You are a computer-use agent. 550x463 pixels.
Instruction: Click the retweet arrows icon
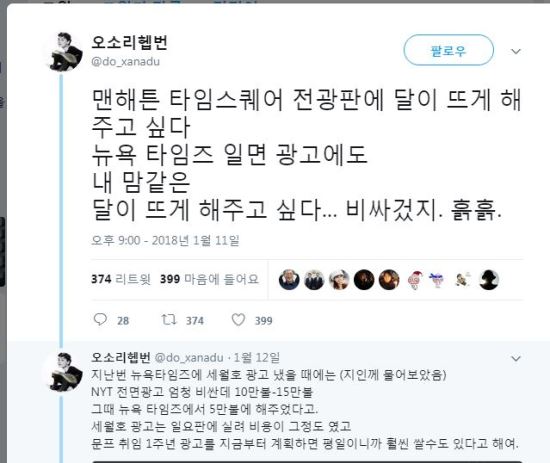pyautogui.click(x=169, y=319)
